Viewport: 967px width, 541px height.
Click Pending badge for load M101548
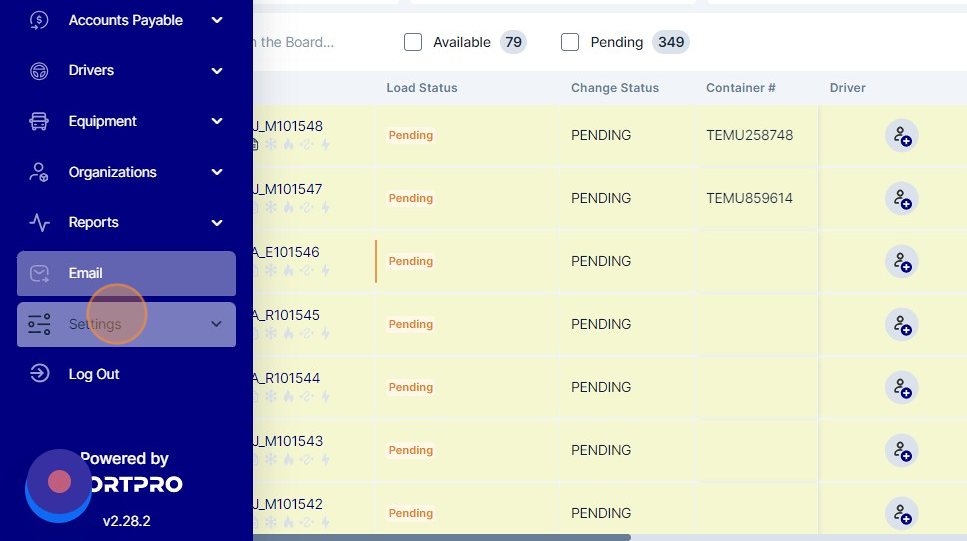click(411, 135)
